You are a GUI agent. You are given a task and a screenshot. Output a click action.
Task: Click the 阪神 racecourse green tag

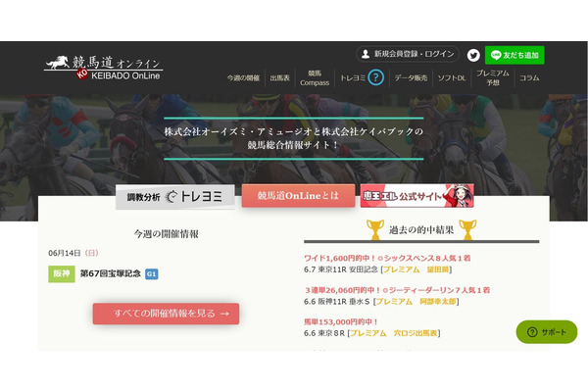click(62, 273)
